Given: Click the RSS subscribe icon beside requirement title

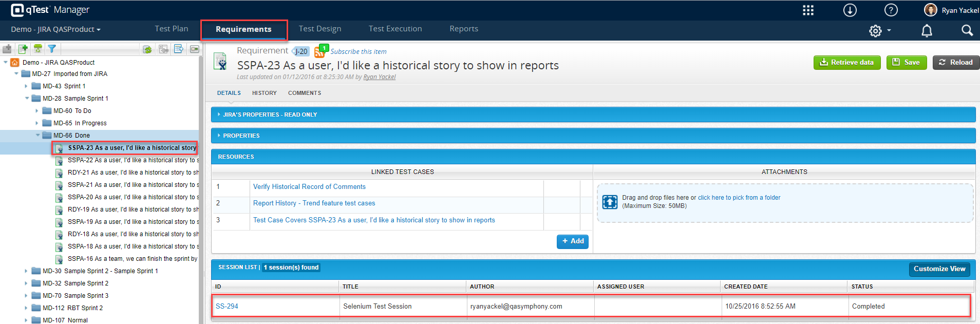Looking at the screenshot, I should tap(319, 52).
